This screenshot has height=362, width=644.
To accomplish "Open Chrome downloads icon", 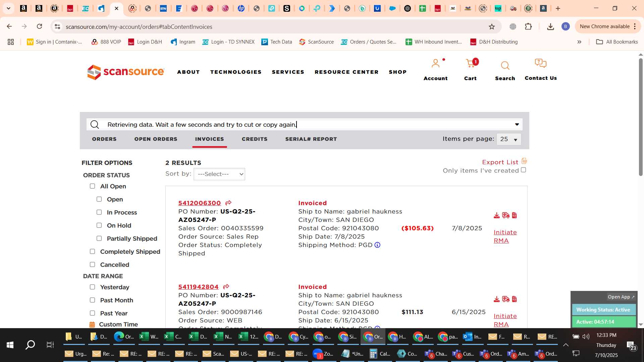I will pos(550,26).
